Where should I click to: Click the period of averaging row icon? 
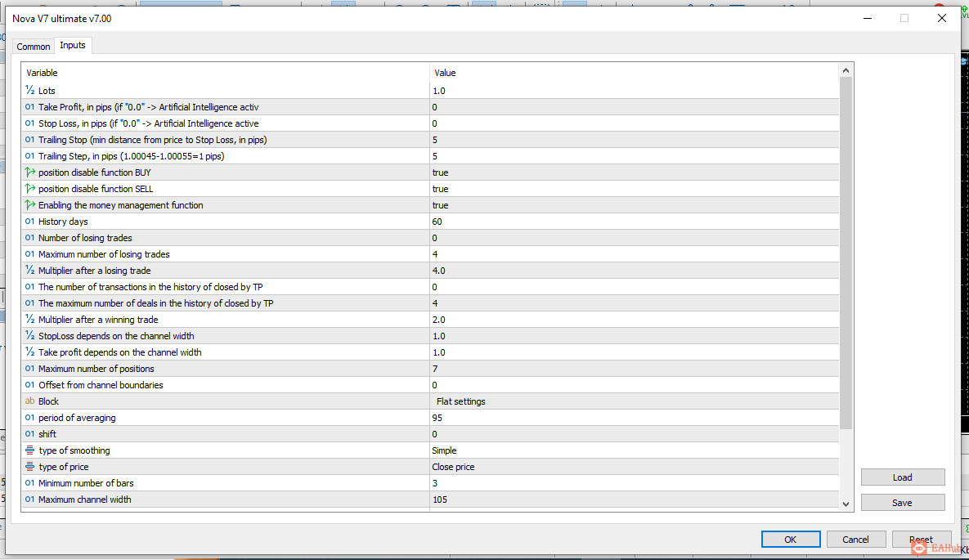click(29, 418)
